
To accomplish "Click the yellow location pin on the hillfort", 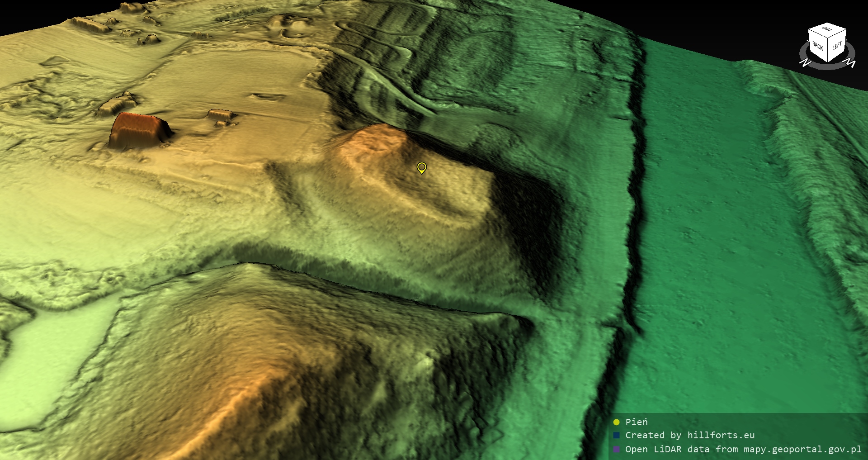I will [421, 168].
